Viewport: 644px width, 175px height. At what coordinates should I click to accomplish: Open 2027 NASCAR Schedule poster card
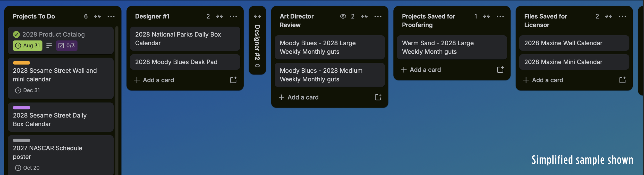[61, 155]
